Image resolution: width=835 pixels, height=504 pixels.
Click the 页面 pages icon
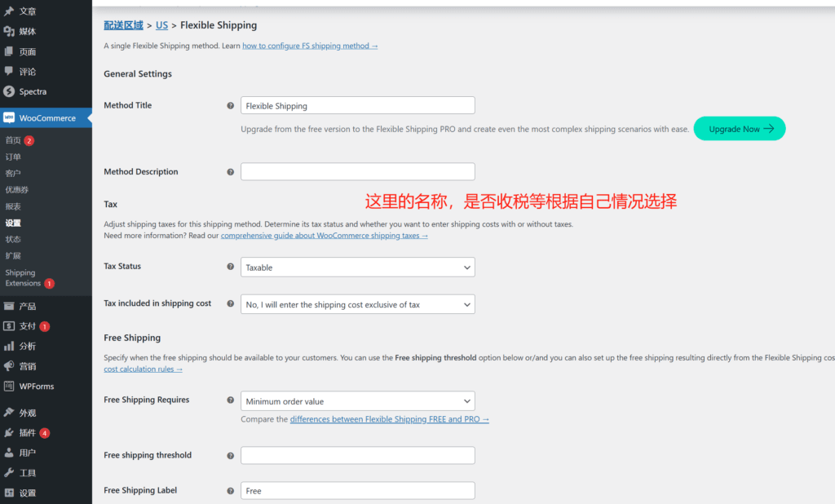coord(8,51)
